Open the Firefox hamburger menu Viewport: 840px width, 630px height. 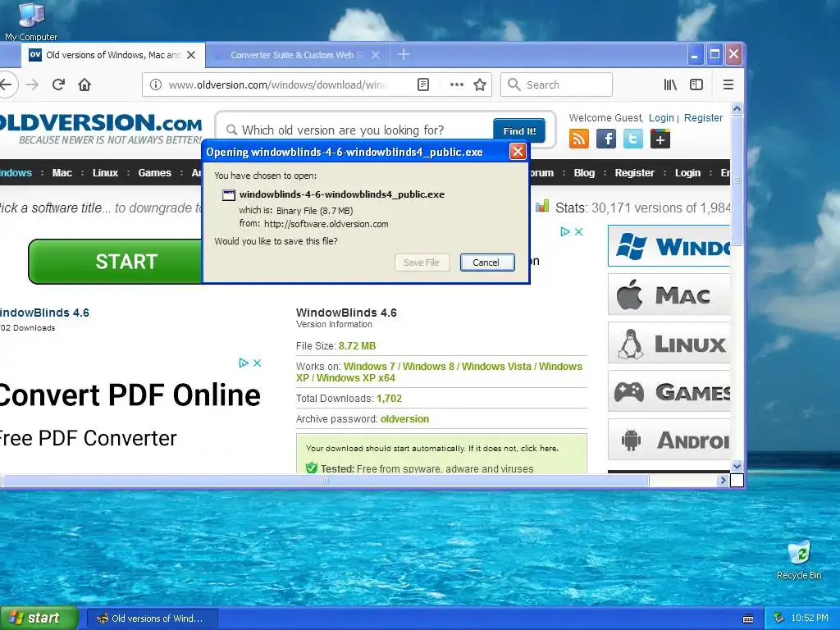[728, 84]
